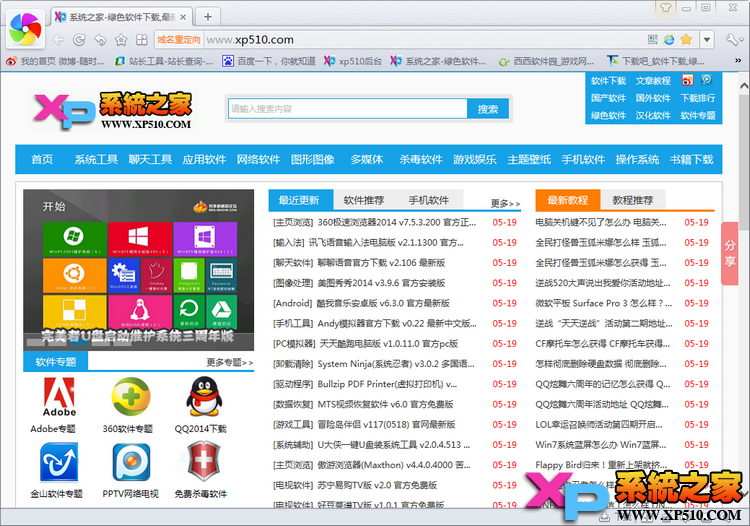Open the 下载排行 link in top-right panel
This screenshot has height=526, width=750.
coord(698,98)
